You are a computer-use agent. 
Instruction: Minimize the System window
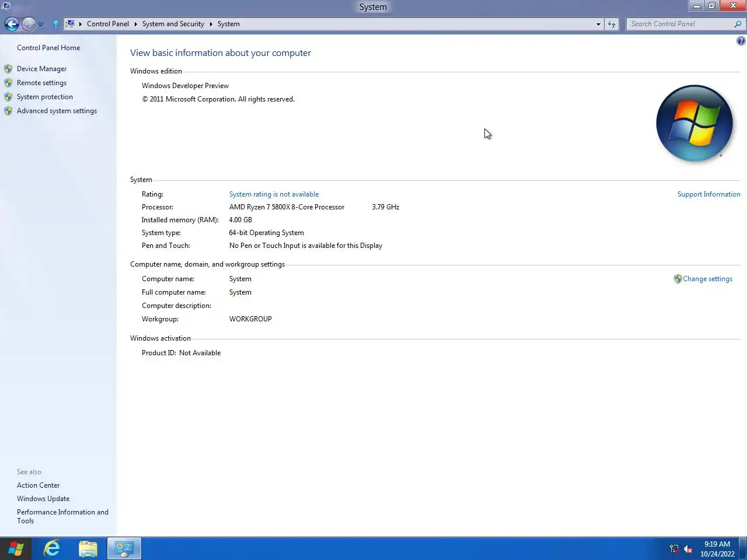point(696,6)
